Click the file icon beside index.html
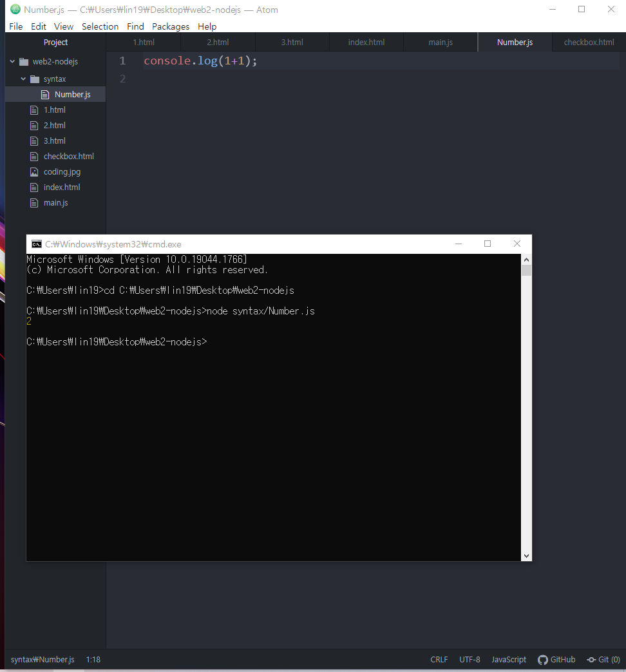 pos(34,187)
